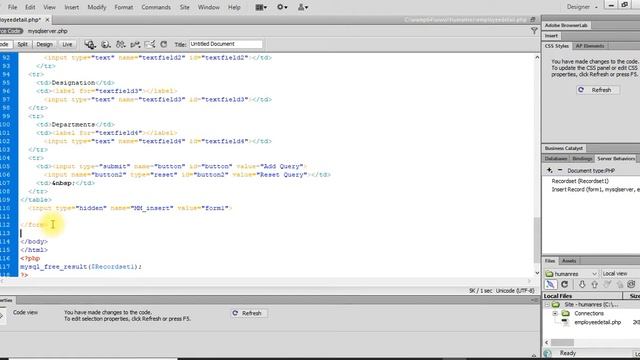Switch to the Bindings tab

[582, 158]
